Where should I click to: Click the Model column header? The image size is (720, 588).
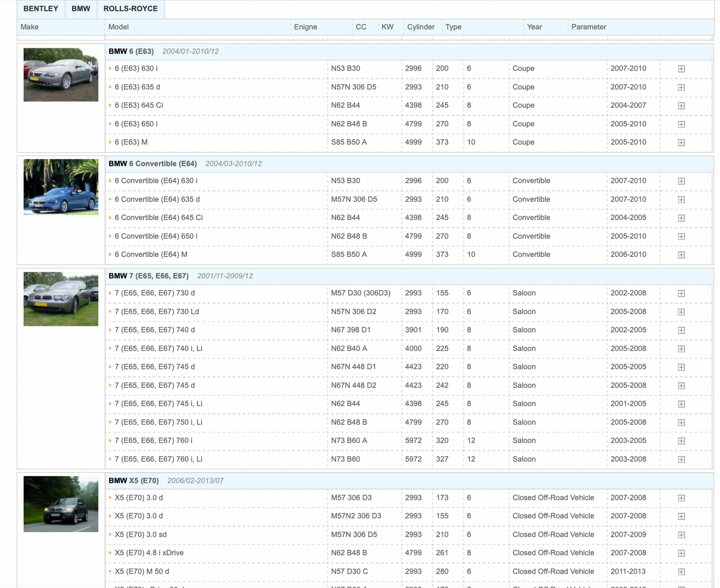(x=119, y=27)
